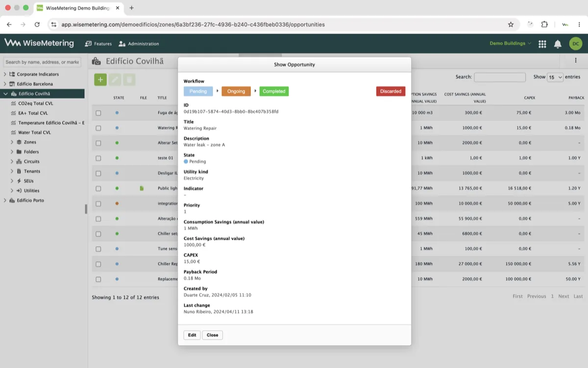Tick the checkbox for the teste 01 row
The height and width of the screenshot is (368, 588).
(x=98, y=158)
